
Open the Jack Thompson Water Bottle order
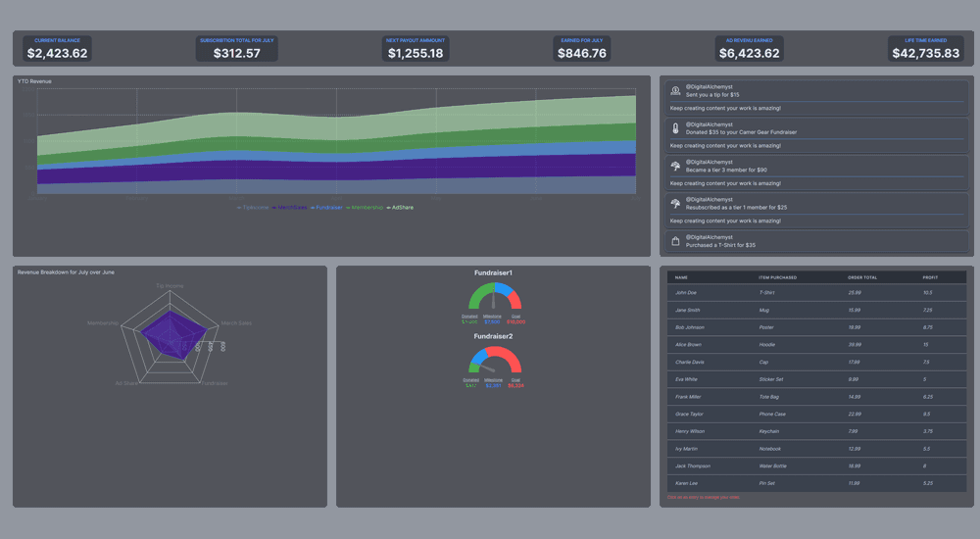click(x=816, y=465)
